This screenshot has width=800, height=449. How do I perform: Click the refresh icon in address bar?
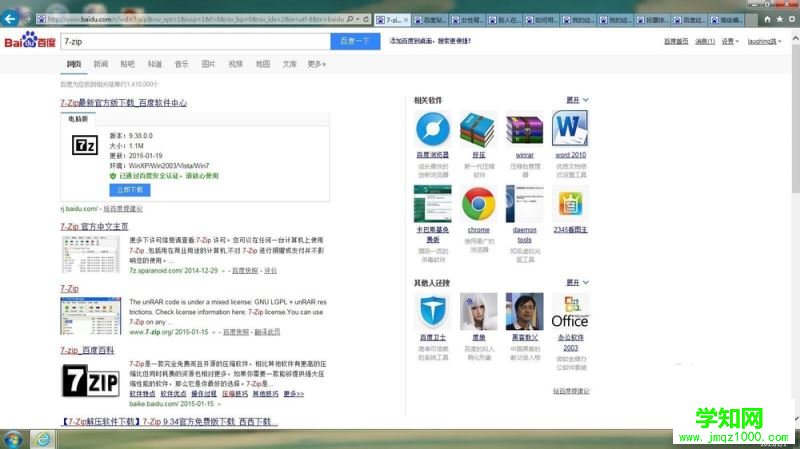click(366, 19)
